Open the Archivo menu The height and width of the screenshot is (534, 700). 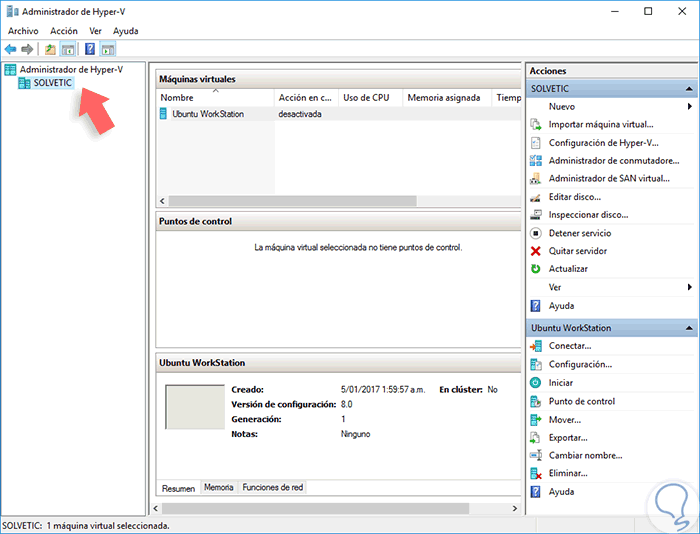23,31
